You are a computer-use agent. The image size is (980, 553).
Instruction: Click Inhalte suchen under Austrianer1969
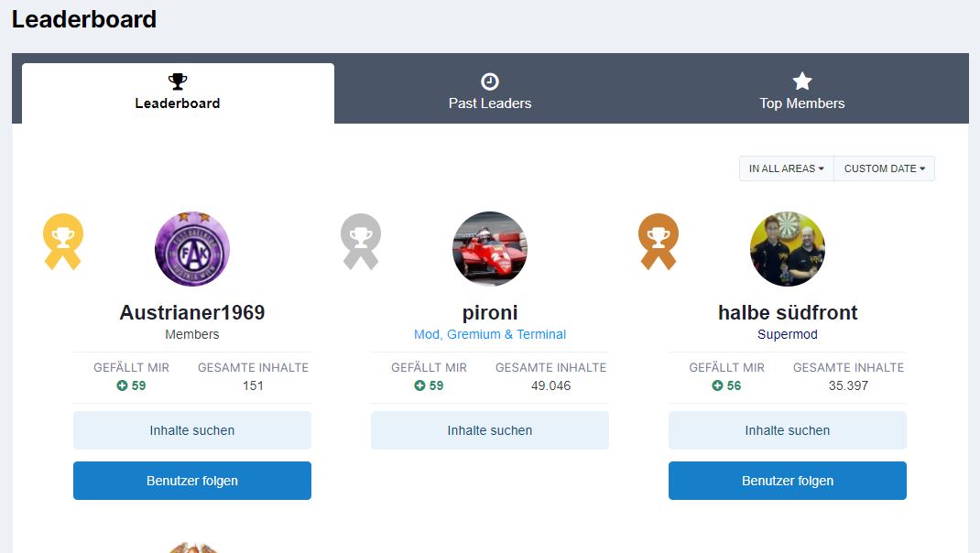(191, 430)
